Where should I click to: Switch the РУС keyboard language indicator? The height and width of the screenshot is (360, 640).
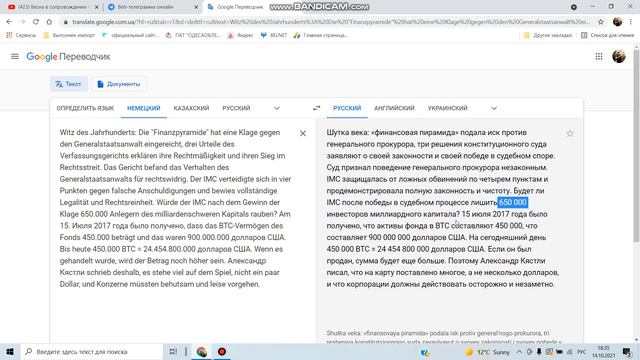[x=582, y=352]
